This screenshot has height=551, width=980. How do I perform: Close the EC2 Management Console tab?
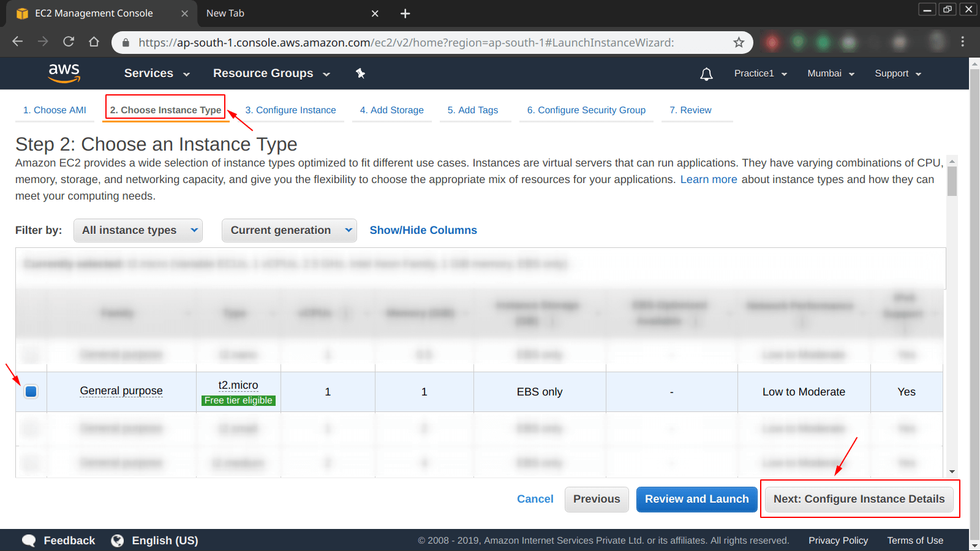coord(184,13)
